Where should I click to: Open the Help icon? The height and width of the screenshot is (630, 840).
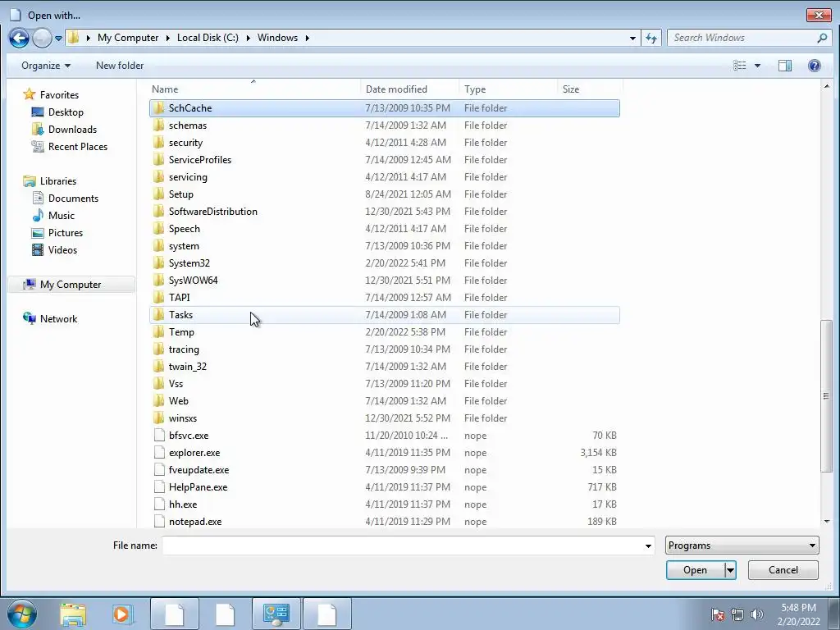coord(815,66)
